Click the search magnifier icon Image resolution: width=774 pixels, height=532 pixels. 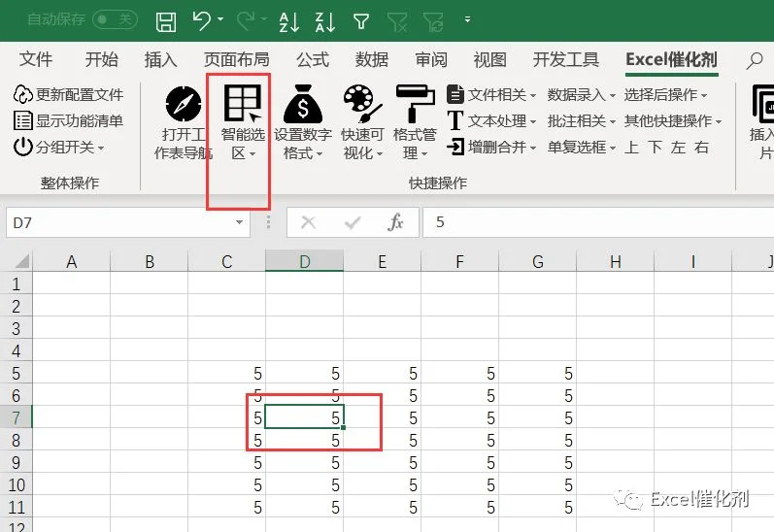(x=755, y=61)
